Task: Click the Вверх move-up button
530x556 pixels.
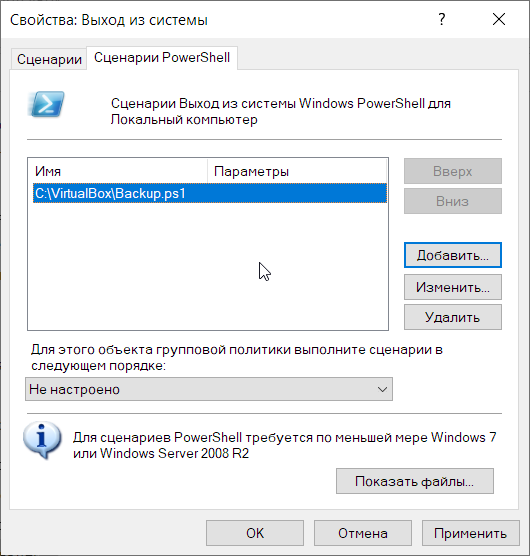Action: coord(453,171)
